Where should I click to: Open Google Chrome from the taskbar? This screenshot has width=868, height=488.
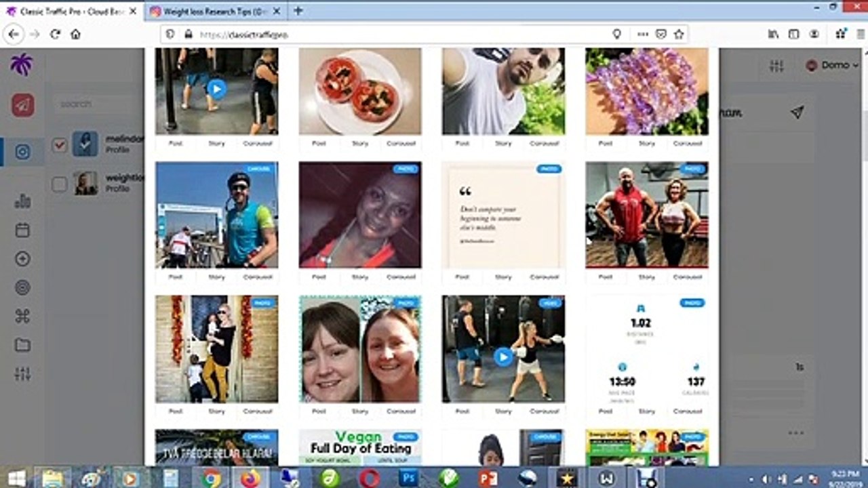coord(211,478)
